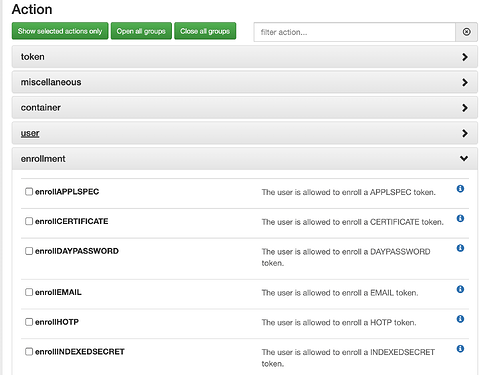Expand the token group chevron

pos(465,57)
